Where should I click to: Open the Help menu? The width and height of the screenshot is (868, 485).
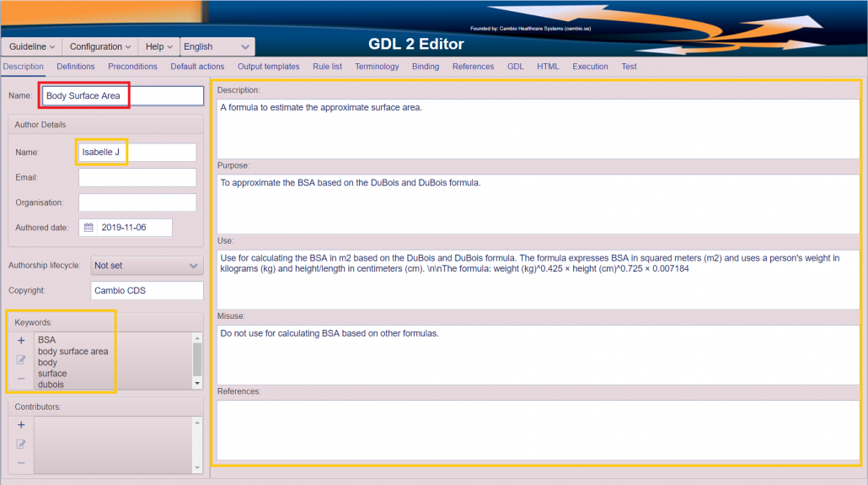click(x=159, y=46)
